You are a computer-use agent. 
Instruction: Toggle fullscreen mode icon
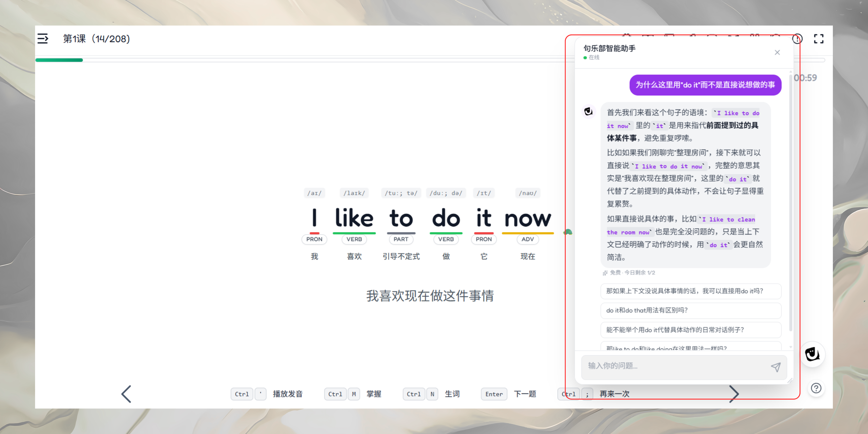coord(818,39)
